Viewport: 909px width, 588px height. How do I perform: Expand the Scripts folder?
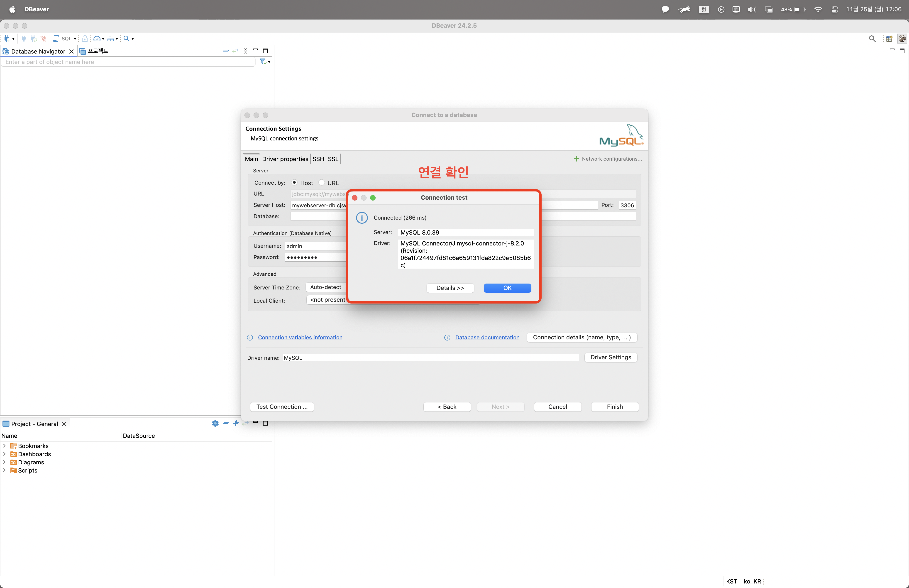point(4,470)
